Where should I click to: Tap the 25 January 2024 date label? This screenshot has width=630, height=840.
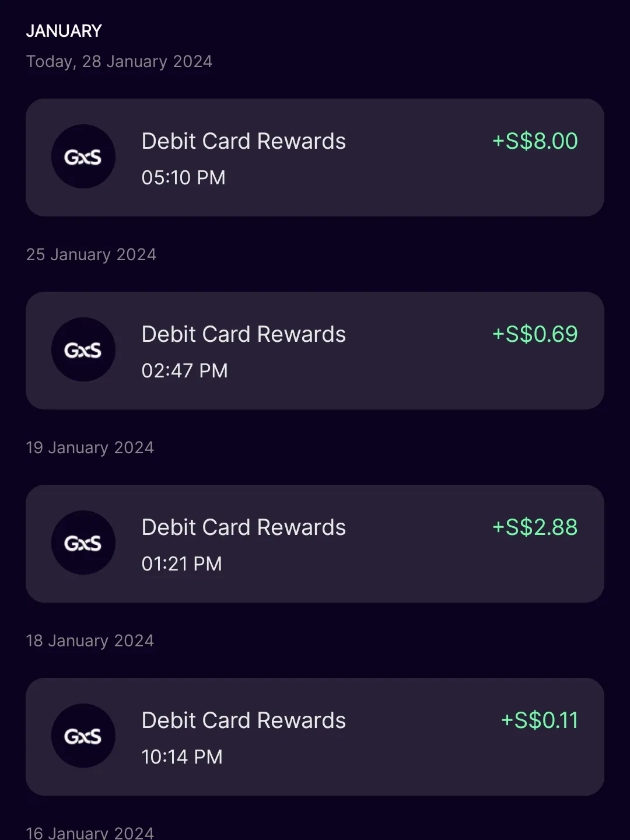(91, 255)
